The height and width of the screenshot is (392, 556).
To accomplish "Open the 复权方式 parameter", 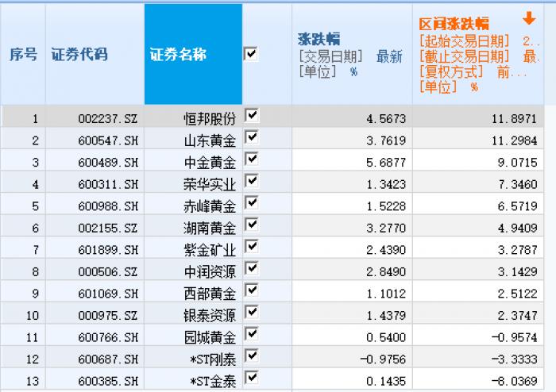I will coord(473,72).
